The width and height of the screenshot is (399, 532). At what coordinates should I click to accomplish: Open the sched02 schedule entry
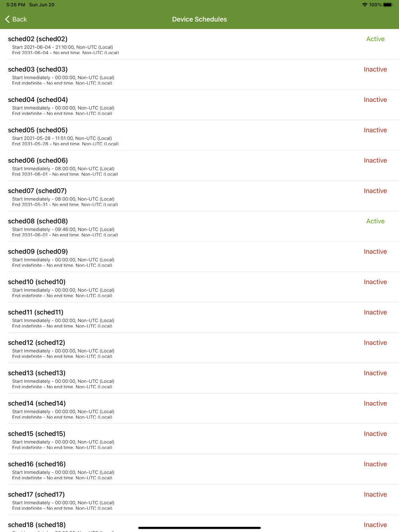pos(199,44)
